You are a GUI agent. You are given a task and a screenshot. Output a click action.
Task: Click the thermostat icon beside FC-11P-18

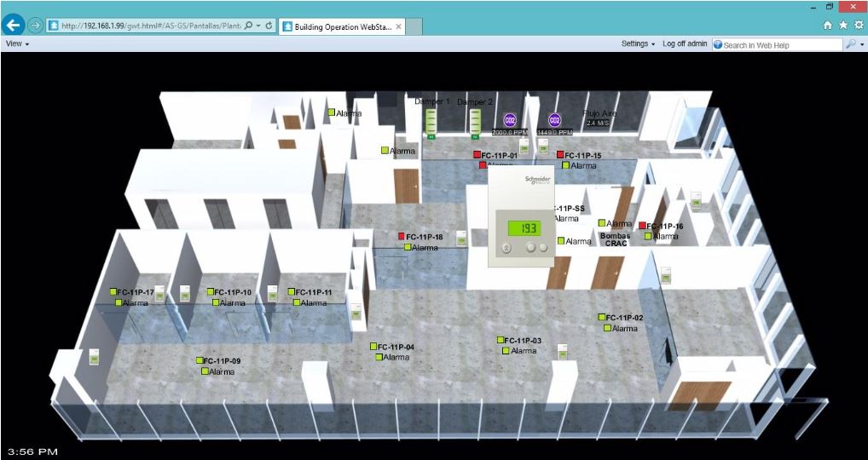[x=461, y=238]
